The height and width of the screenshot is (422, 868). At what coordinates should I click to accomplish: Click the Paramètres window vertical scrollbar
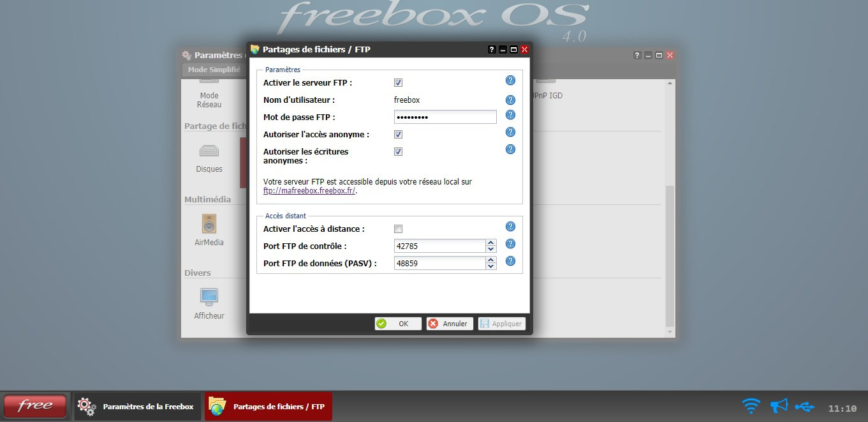(x=670, y=255)
